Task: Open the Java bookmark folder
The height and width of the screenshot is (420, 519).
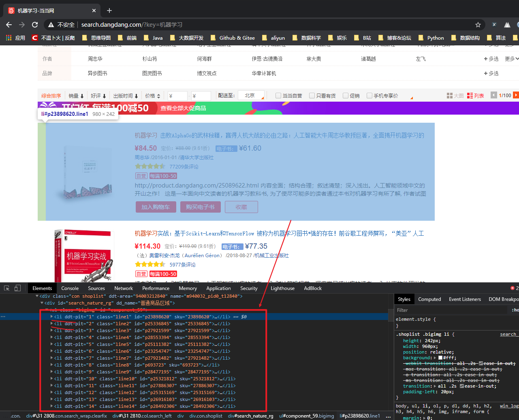Action: pos(153,38)
